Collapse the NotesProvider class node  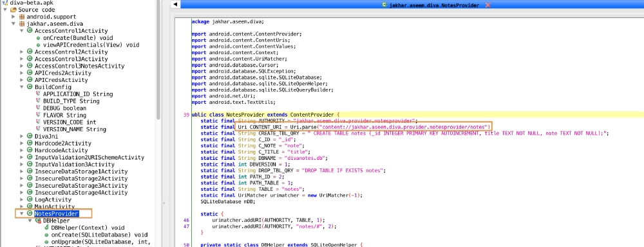[22, 213]
